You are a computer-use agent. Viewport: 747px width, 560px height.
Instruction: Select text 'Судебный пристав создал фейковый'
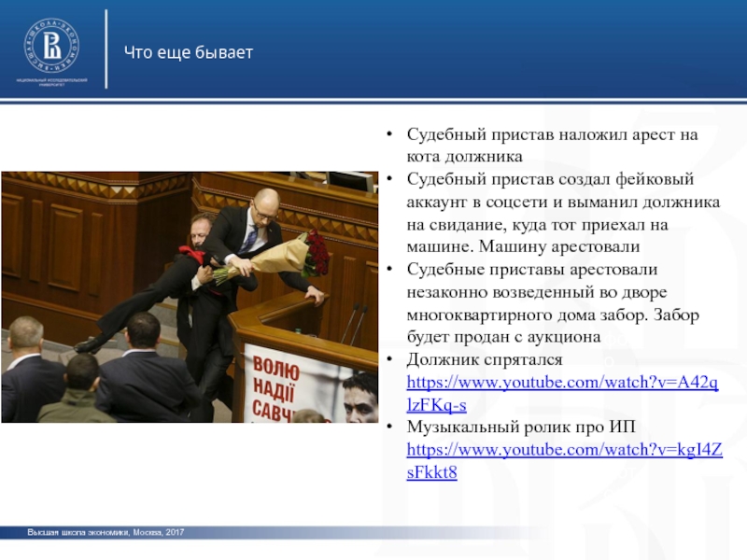(550, 179)
